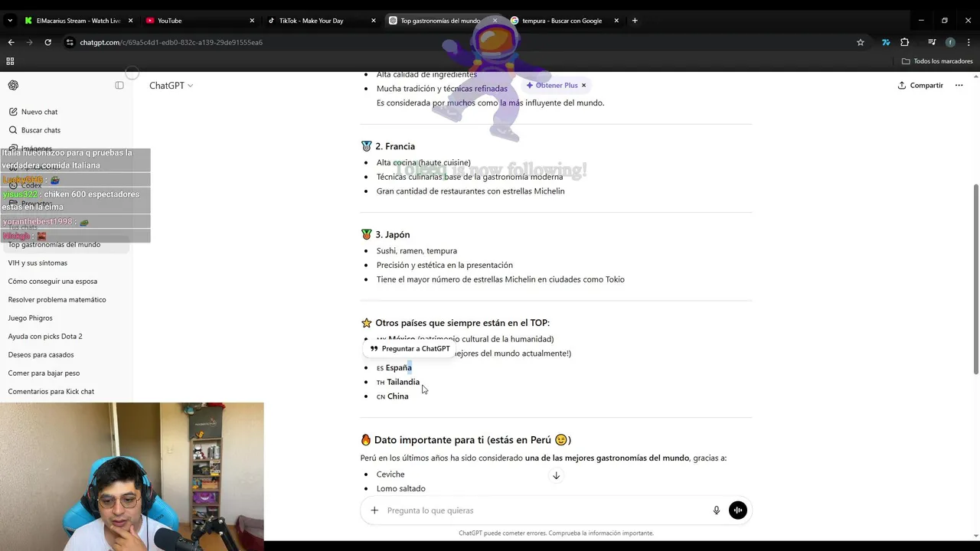Viewport: 980px width, 551px height.
Task: Click Nuevo chat in the sidebar
Action: click(39, 112)
